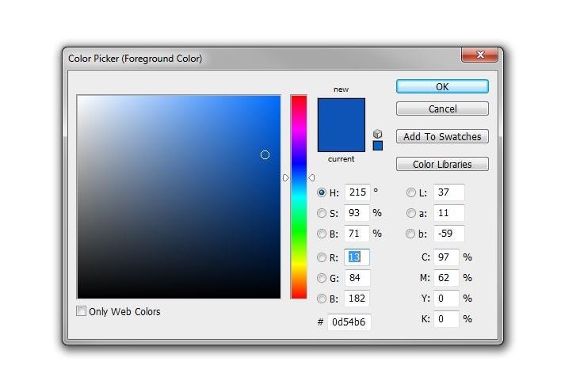Click the hex field 0d54b6
Screen dimensions: 561x392
[x=349, y=322]
